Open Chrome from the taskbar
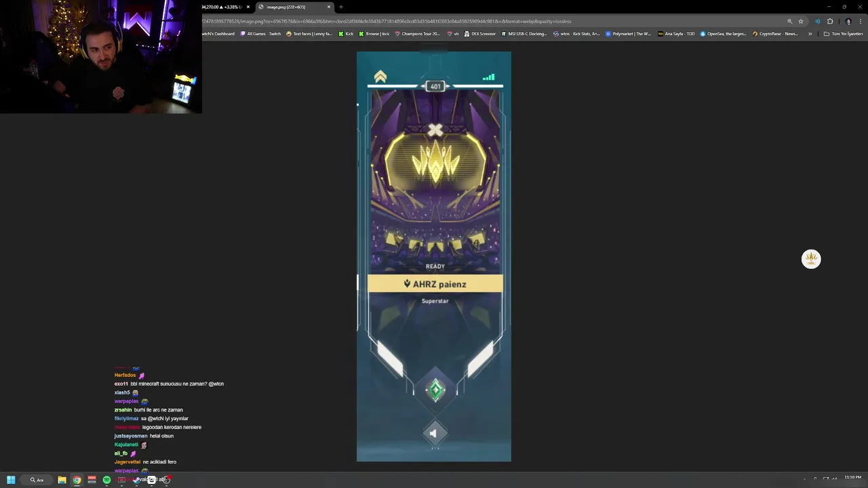 77,480
